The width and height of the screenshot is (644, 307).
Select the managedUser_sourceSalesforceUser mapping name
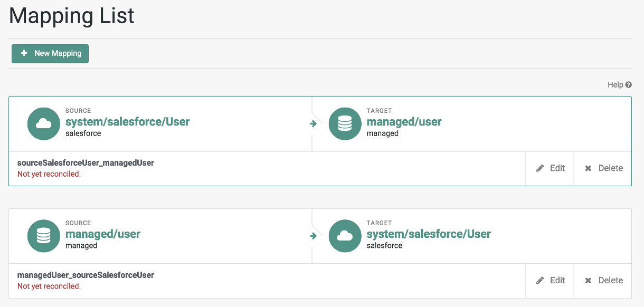pyautogui.click(x=86, y=275)
